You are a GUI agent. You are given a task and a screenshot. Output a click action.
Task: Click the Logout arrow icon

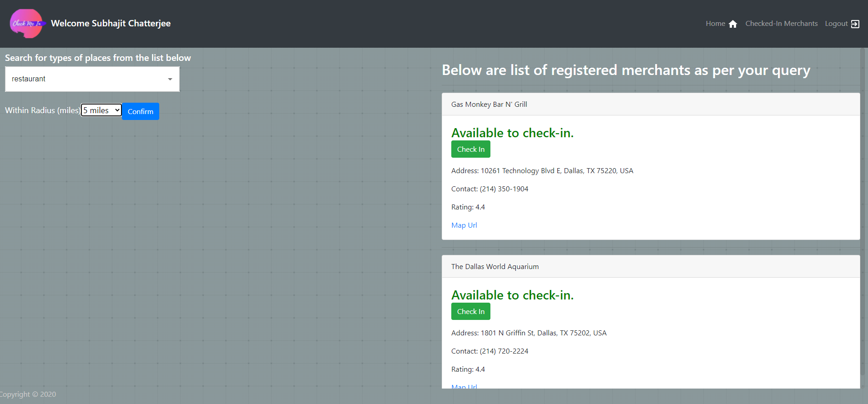pyautogui.click(x=855, y=24)
